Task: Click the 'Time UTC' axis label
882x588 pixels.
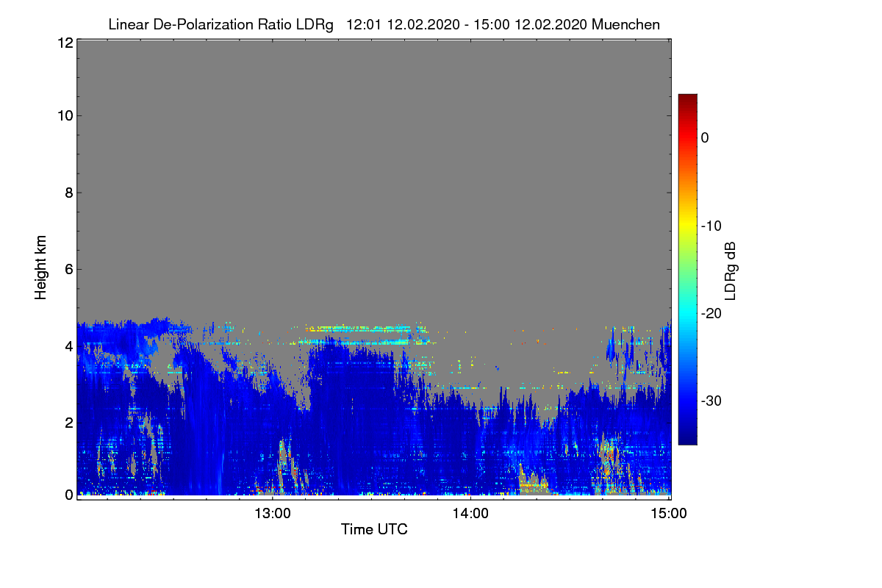Action: (374, 529)
